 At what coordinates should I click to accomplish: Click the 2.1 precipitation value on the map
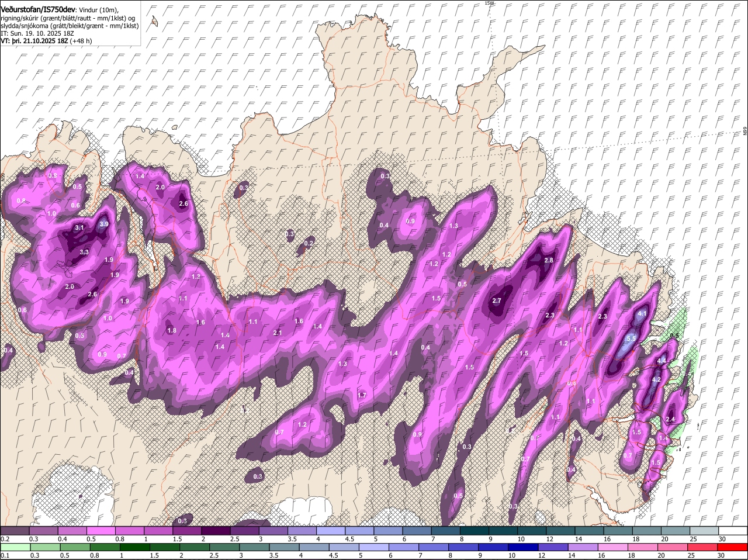278,333
